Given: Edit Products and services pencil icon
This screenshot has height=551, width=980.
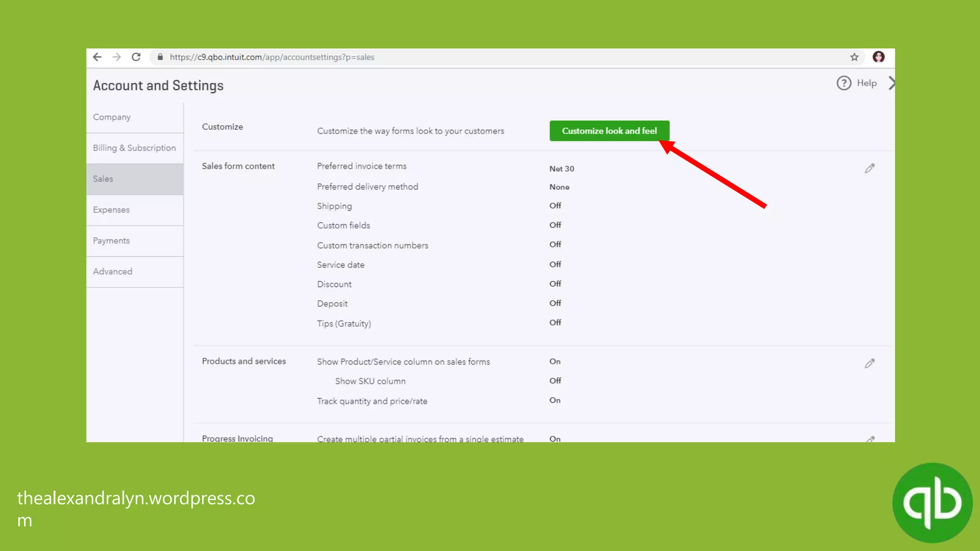Looking at the screenshot, I should point(869,364).
